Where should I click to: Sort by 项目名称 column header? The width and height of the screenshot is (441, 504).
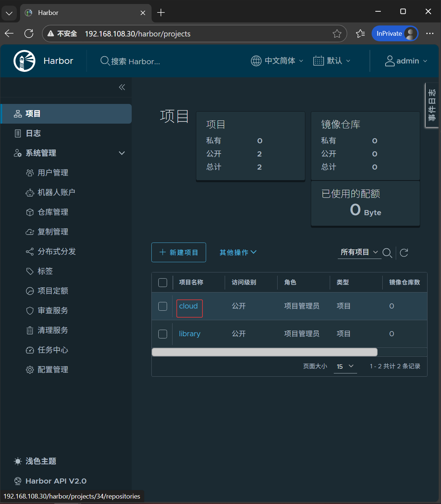tap(191, 283)
